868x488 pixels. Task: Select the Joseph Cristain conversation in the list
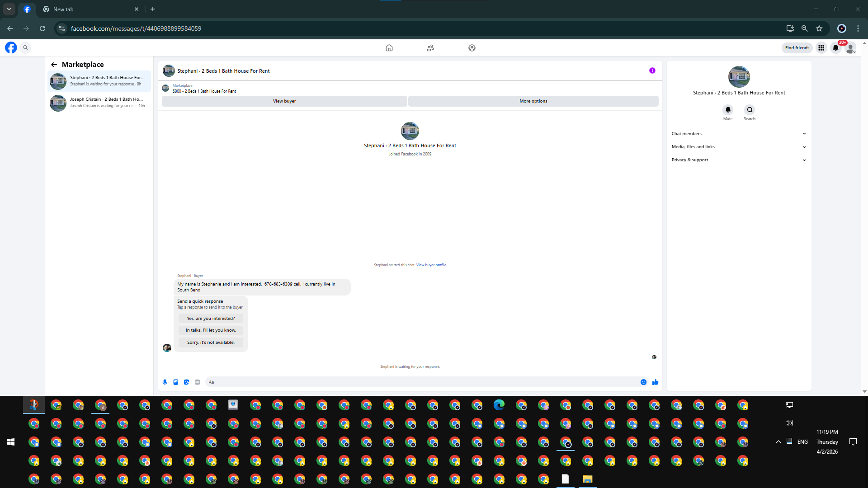click(x=99, y=103)
